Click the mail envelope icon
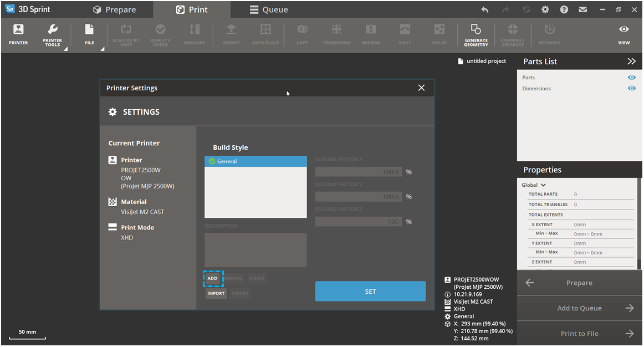The image size is (644, 347). coord(582,10)
